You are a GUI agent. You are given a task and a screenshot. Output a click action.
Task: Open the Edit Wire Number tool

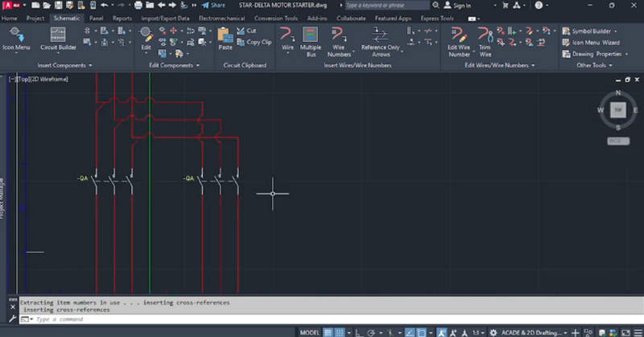(x=459, y=42)
